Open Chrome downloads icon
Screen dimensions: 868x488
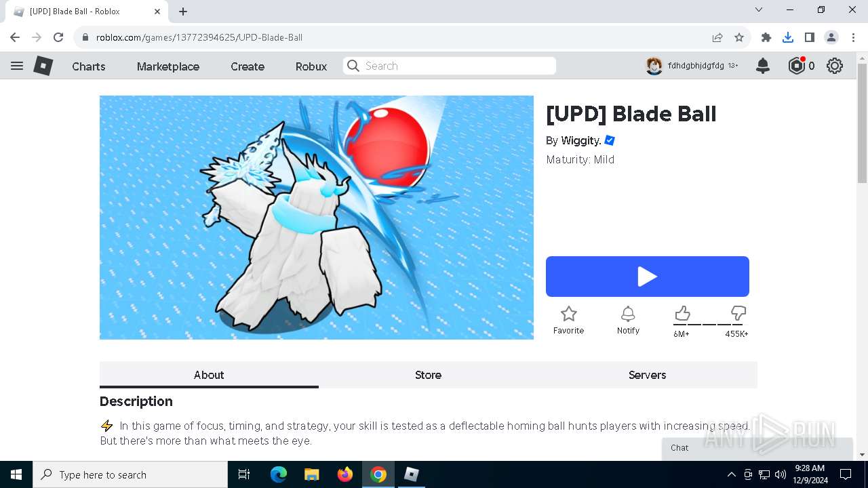pyautogui.click(x=788, y=37)
